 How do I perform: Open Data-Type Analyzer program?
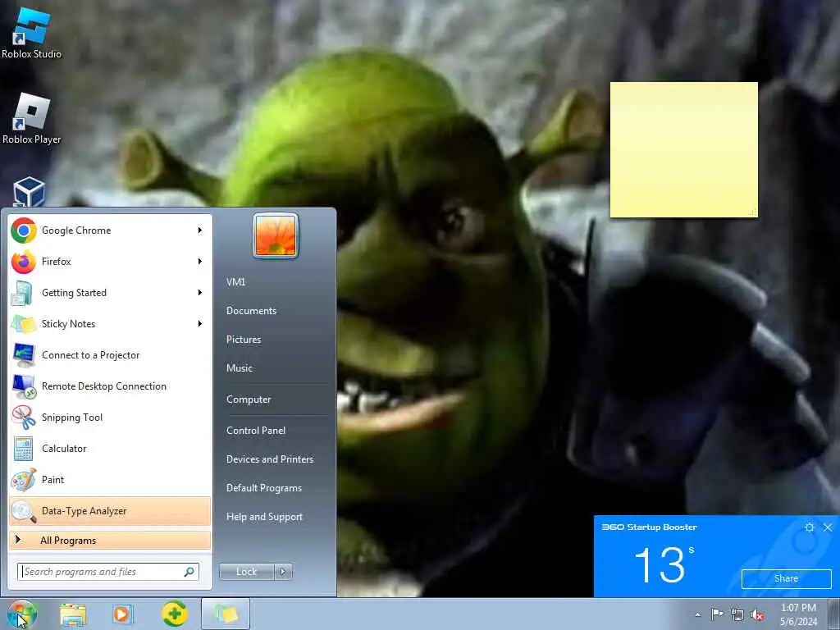click(x=111, y=511)
